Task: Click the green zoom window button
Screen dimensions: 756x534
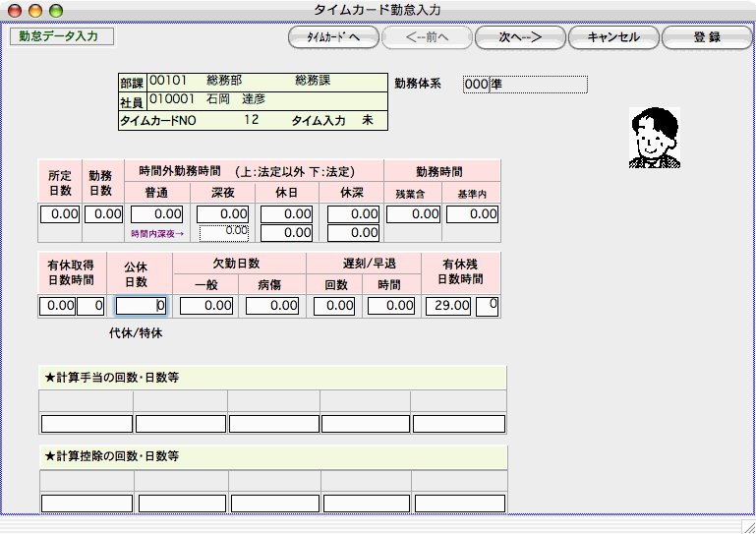Action: (55, 10)
